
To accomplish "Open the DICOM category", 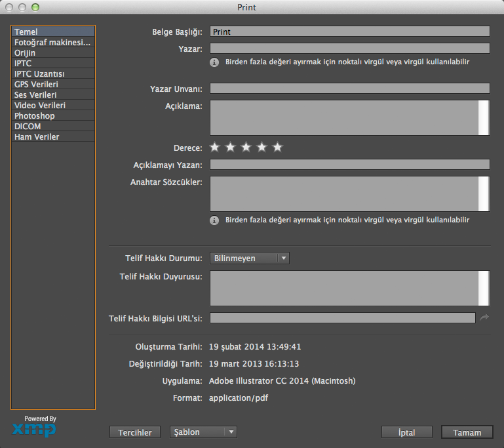I will (x=53, y=126).
